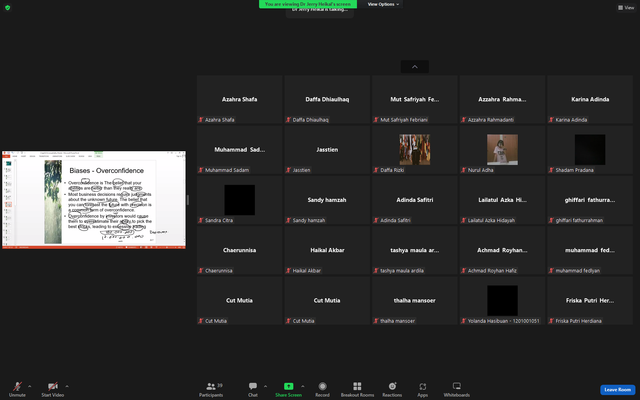The height and width of the screenshot is (400, 640).
Task: Open the View layout menu
Action: click(626, 7)
